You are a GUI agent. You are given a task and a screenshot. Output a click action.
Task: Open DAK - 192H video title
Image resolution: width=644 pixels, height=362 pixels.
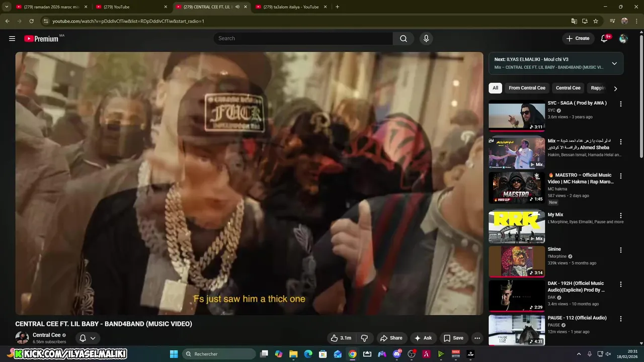pyautogui.click(x=576, y=287)
